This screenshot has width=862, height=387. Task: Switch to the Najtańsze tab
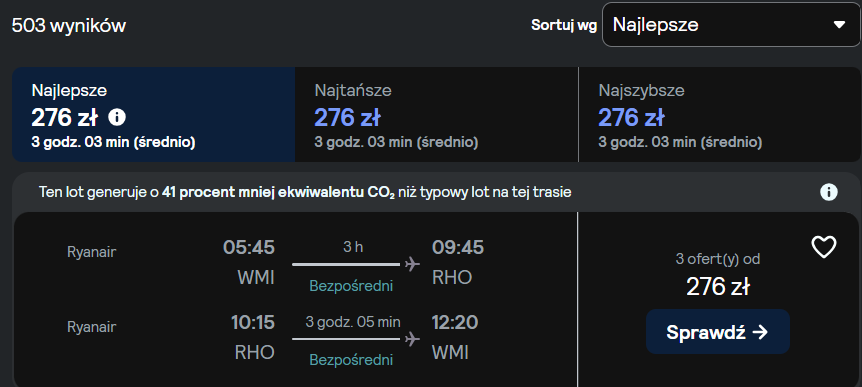point(436,114)
